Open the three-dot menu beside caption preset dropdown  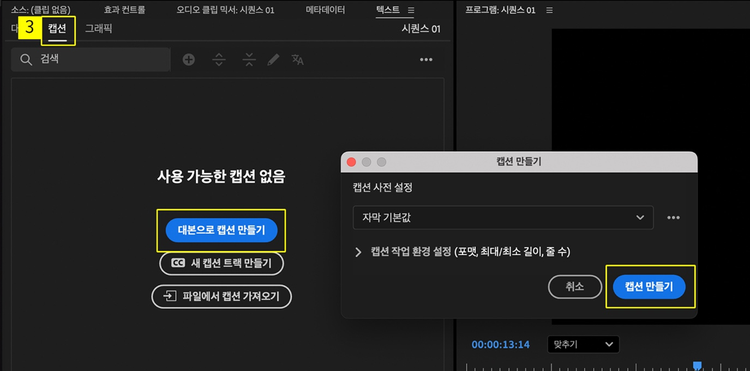673,218
